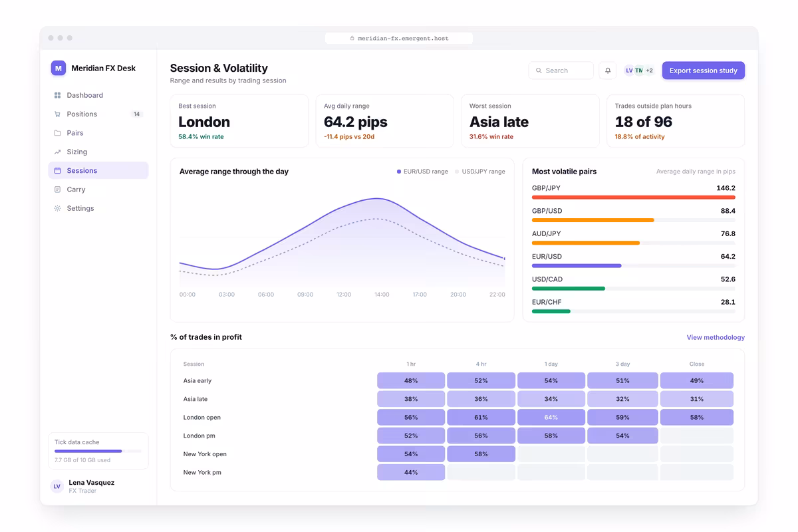Viewport: 798px width, 532px height.
Task: Click the 1 hr column header
Action: 411,364
